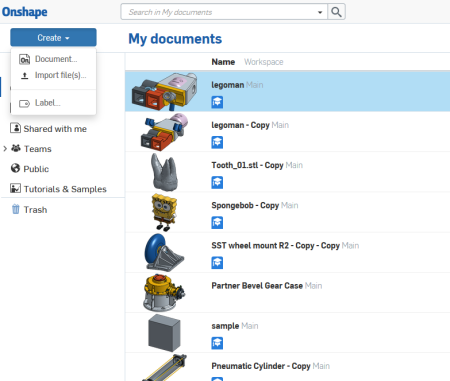Sort by the Name column header
The width and height of the screenshot is (450, 381).
[x=223, y=62]
